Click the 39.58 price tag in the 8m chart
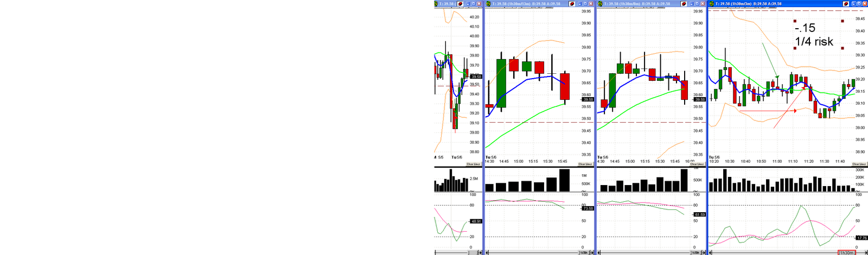Image resolution: width=868 pixels, height=255 pixels. (699, 99)
